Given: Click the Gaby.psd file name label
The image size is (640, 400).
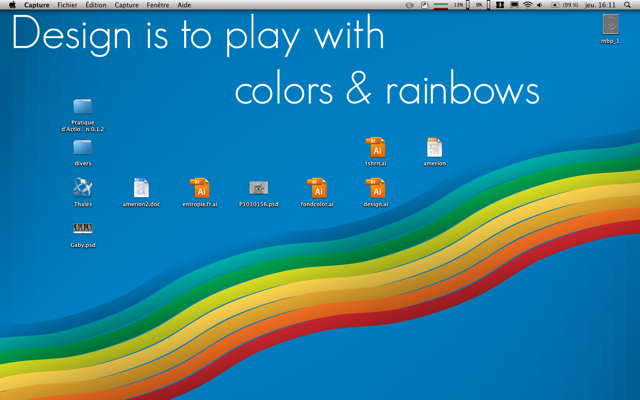Looking at the screenshot, I should click(x=82, y=245).
